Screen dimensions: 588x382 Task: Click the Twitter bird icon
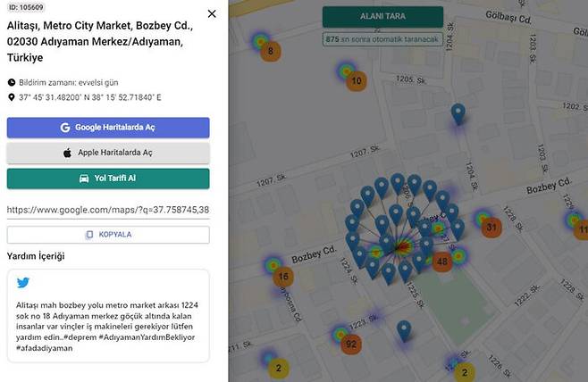[23, 284]
